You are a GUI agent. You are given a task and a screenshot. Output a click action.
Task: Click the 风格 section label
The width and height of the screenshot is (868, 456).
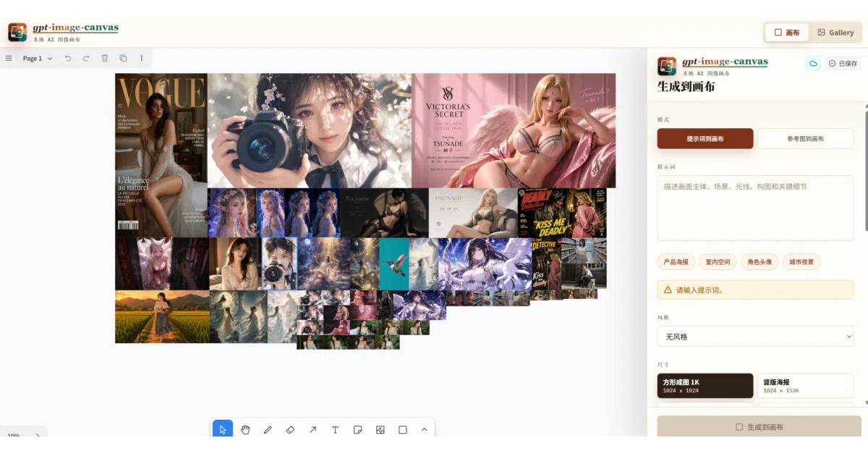[663, 317]
